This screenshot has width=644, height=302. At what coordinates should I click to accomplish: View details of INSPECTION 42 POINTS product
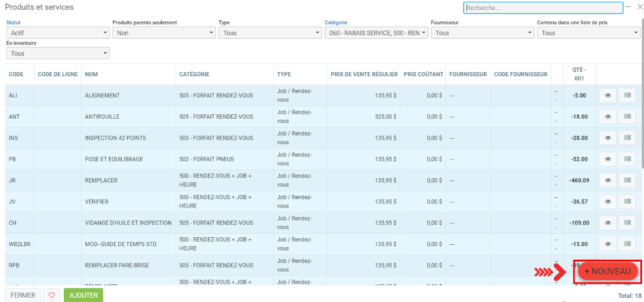[607, 138]
